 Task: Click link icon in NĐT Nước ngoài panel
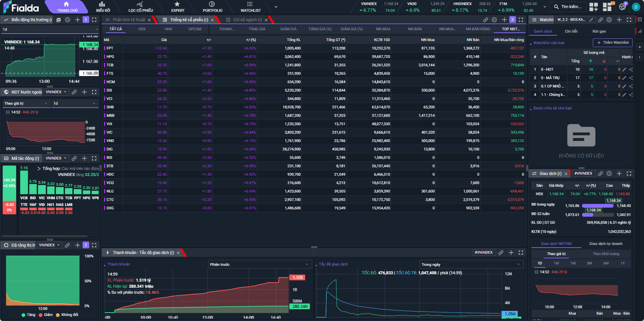[x=74, y=92]
